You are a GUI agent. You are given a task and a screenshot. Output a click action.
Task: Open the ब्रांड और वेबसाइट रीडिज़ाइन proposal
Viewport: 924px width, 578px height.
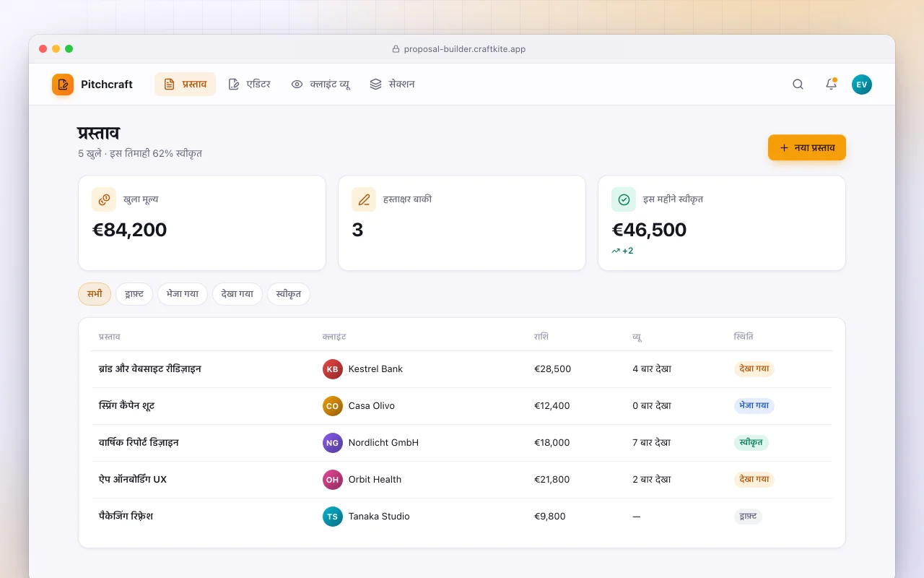click(x=150, y=369)
